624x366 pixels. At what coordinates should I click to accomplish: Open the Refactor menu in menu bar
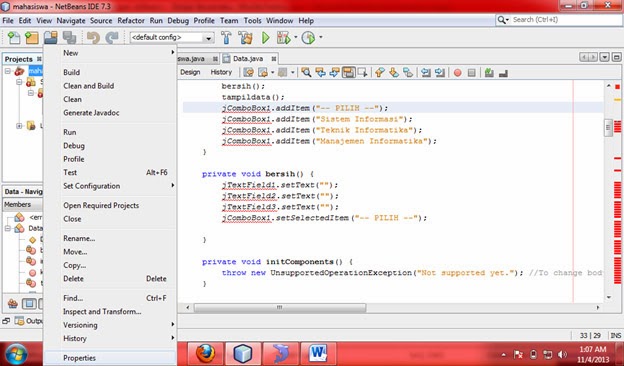tap(131, 21)
